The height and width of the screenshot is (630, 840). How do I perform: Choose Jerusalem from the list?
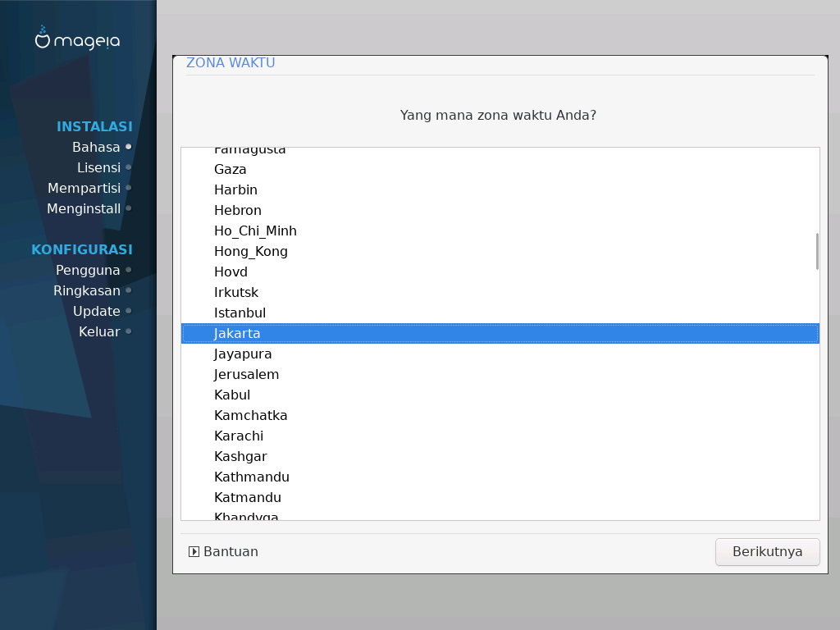click(x=246, y=375)
